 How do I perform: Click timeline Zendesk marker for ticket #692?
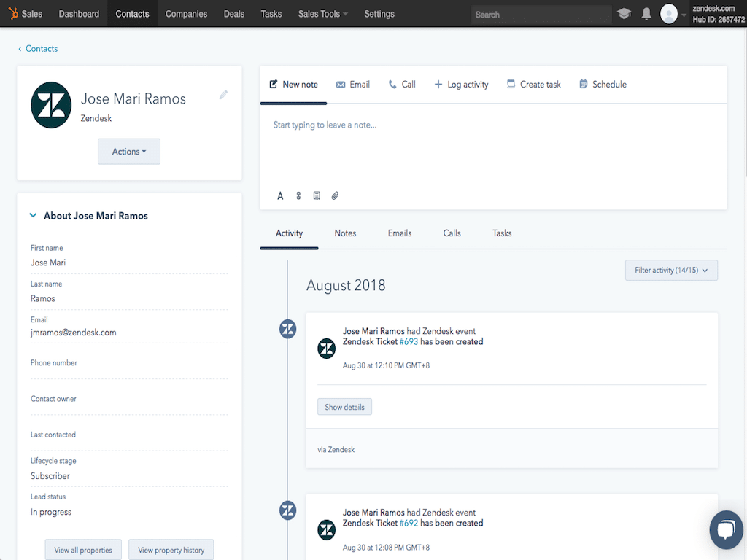[x=287, y=510]
